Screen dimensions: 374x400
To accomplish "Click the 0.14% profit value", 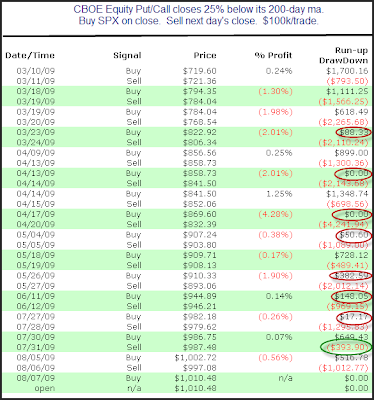I will 279,296.
